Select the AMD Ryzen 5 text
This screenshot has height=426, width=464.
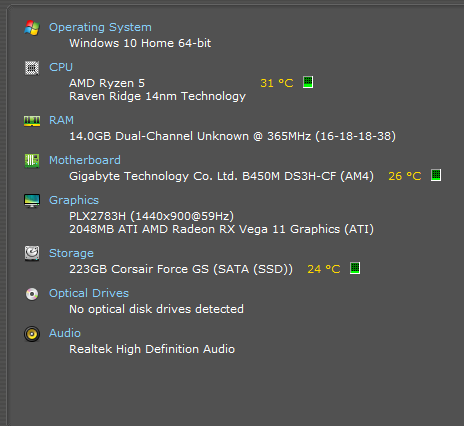pyautogui.click(x=107, y=83)
